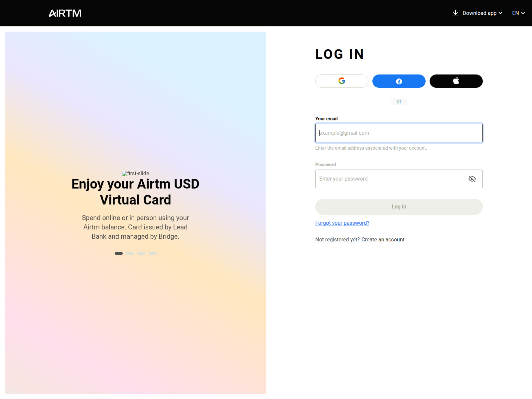
Task: Click the LOG IN heading
Action: [339, 54]
